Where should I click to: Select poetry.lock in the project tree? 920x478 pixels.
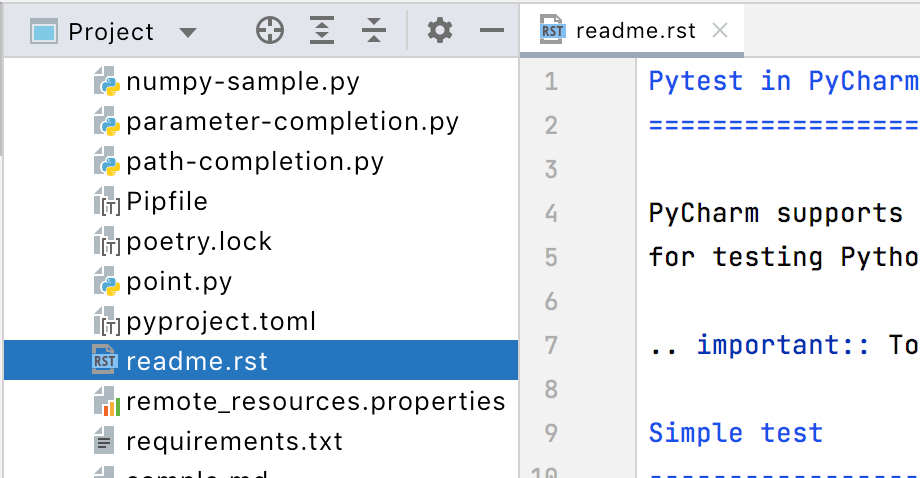click(198, 241)
